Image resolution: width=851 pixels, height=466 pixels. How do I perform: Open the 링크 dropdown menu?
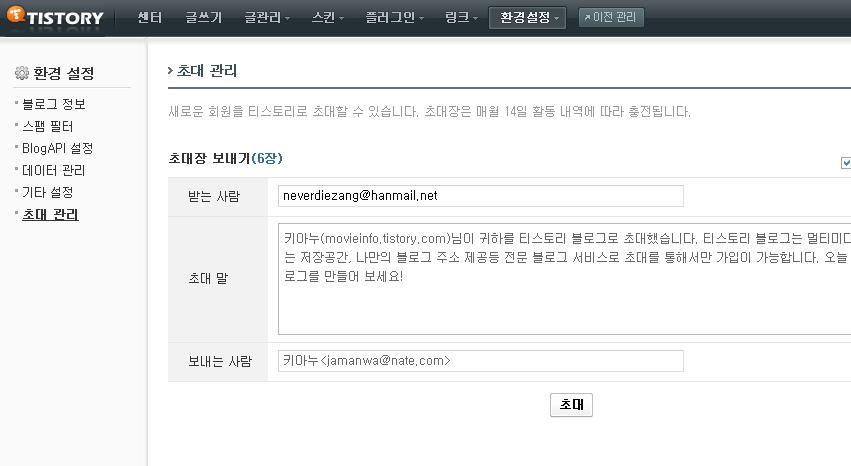pos(461,17)
